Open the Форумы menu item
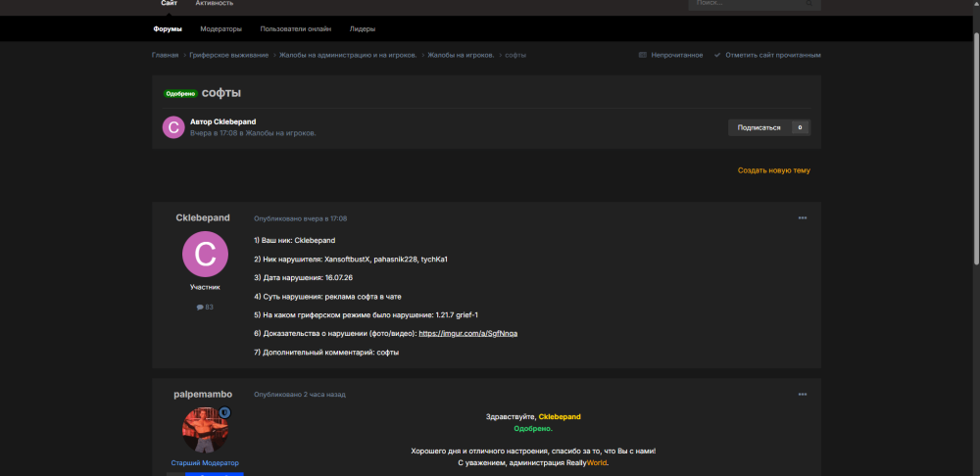 pyautogui.click(x=168, y=28)
